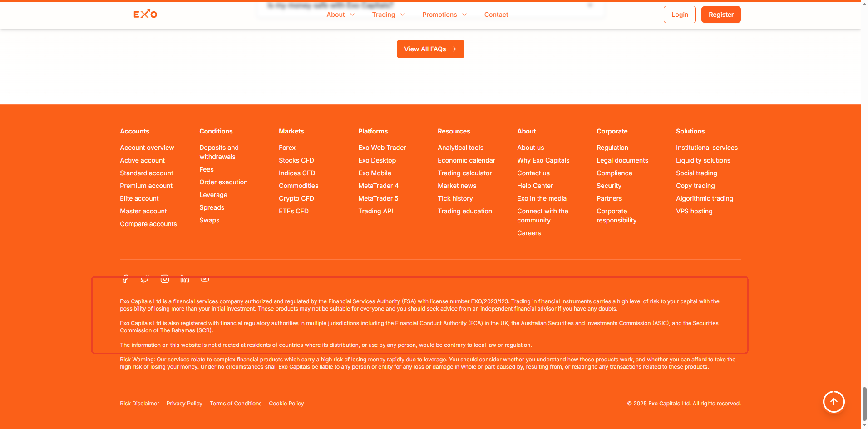Open the Swaps link
The image size is (868, 429).
pyautogui.click(x=209, y=220)
